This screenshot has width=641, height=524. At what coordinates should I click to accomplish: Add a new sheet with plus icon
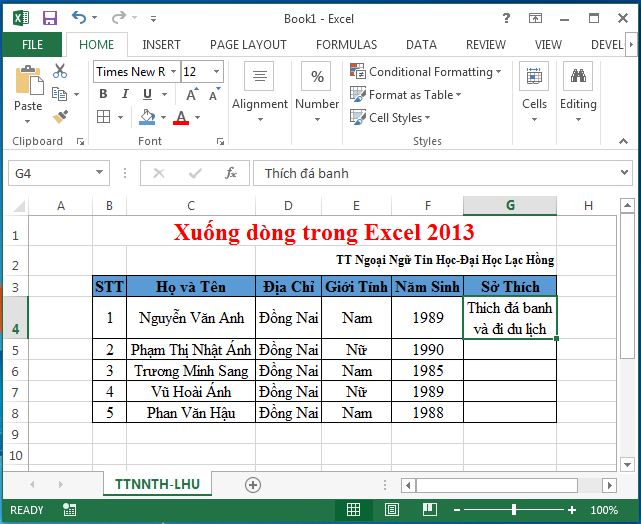tap(253, 484)
